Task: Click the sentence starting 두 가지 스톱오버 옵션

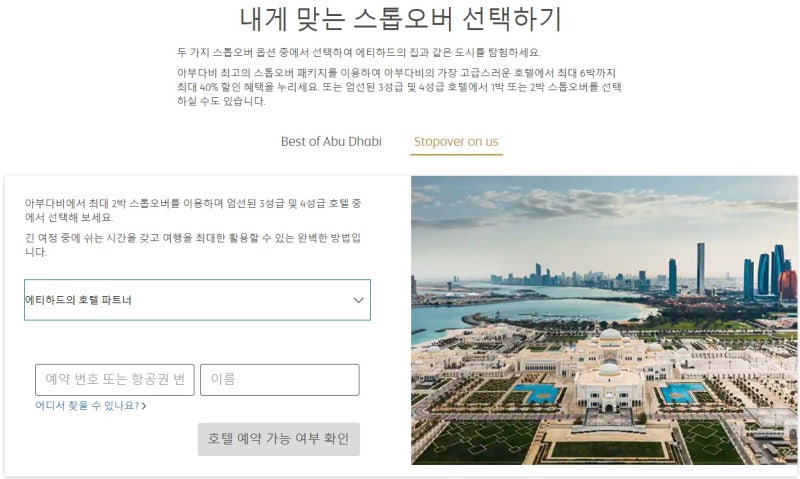Action: 359,52
